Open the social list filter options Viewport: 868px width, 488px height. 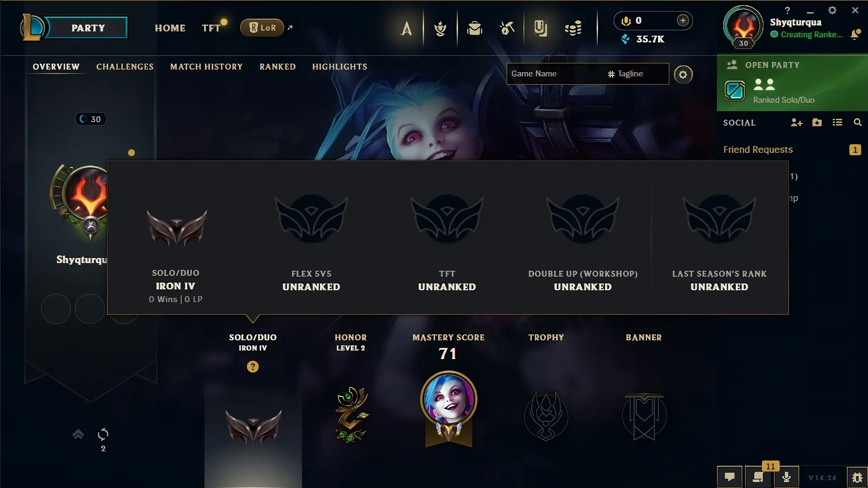click(x=837, y=123)
